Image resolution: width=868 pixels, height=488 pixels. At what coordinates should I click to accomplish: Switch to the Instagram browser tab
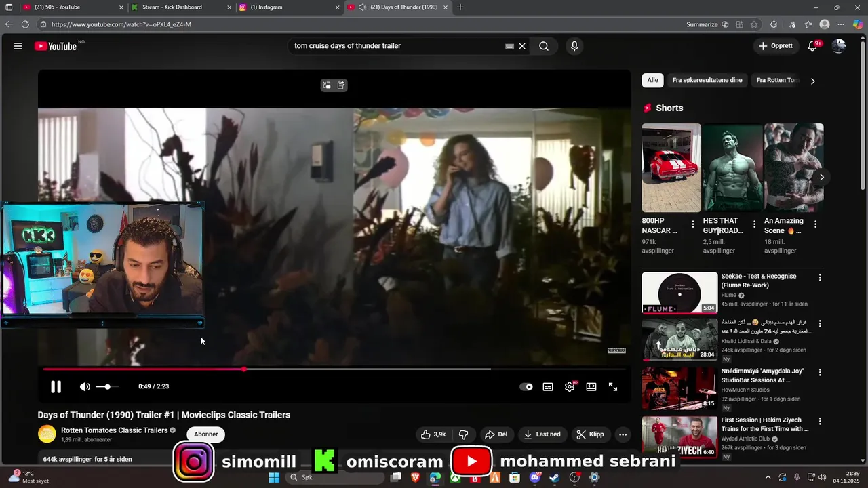[x=290, y=7]
